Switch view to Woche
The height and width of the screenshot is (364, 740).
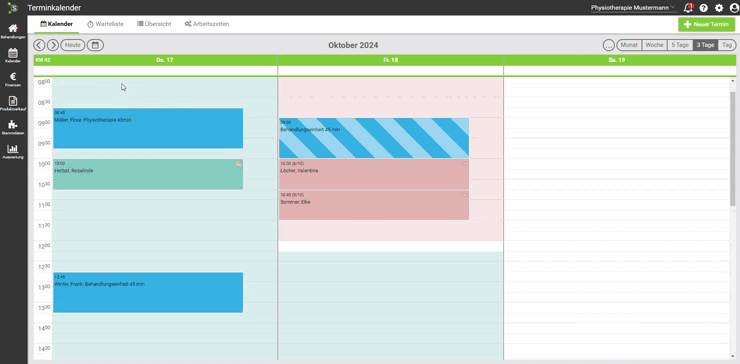654,45
